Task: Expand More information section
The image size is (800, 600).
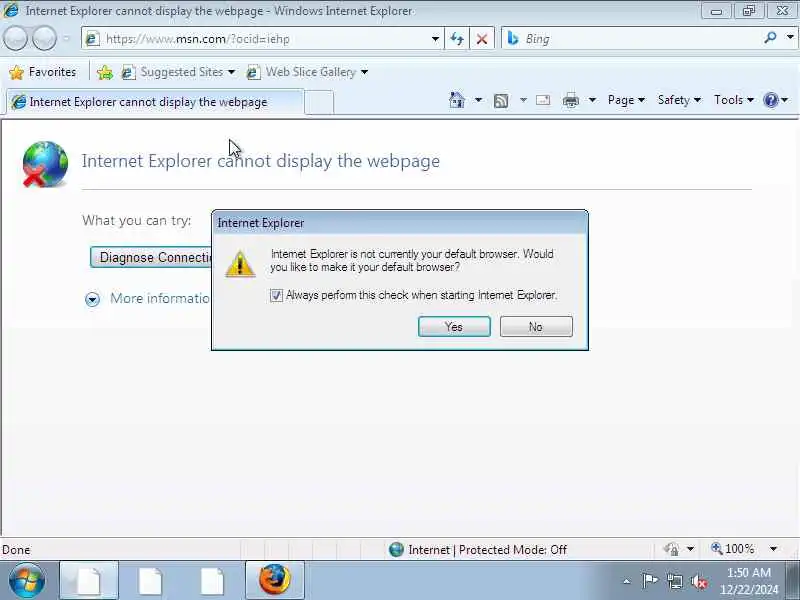Action: coord(148,298)
